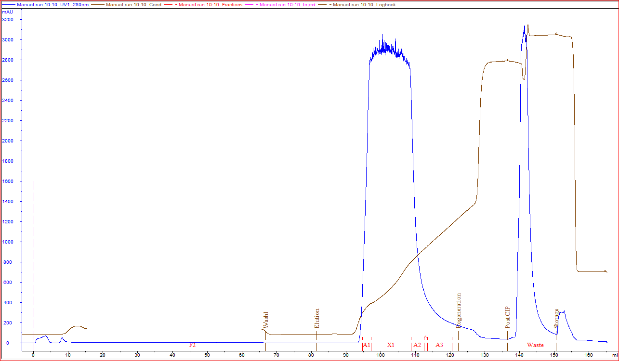Select fraction X1 under the main peak
The height and width of the screenshot is (361, 619).
click(391, 345)
